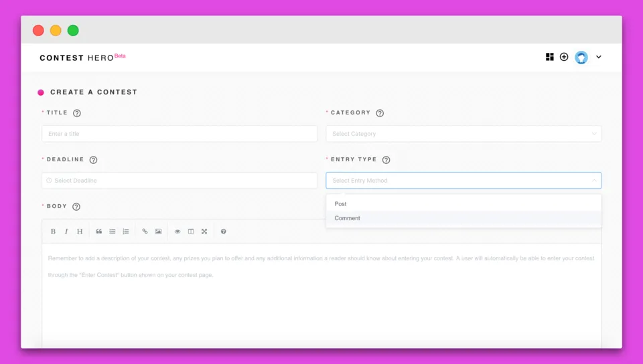Toggle bold formatting in body editor
Viewport: 643px width, 364px height.
coord(53,232)
